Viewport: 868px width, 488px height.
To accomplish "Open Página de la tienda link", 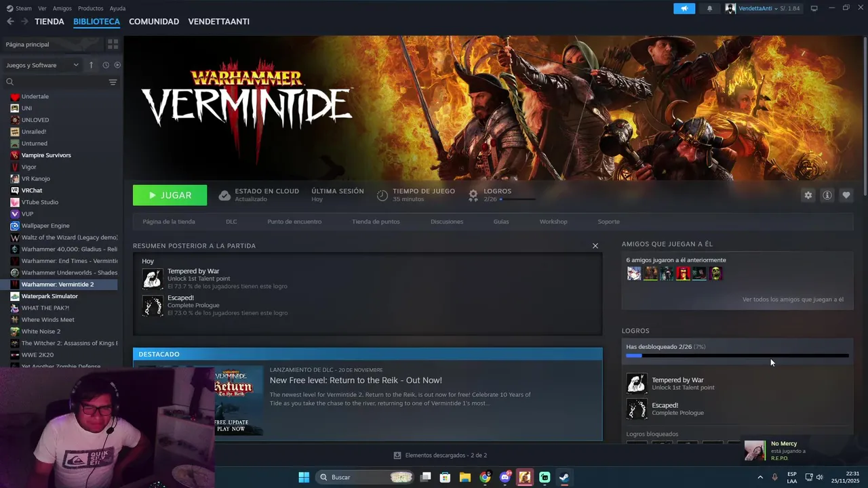I will click(169, 222).
